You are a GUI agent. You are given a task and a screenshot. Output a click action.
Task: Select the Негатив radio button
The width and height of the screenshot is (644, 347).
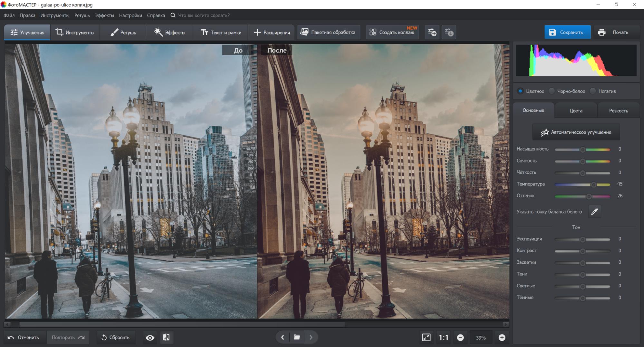[x=593, y=91]
